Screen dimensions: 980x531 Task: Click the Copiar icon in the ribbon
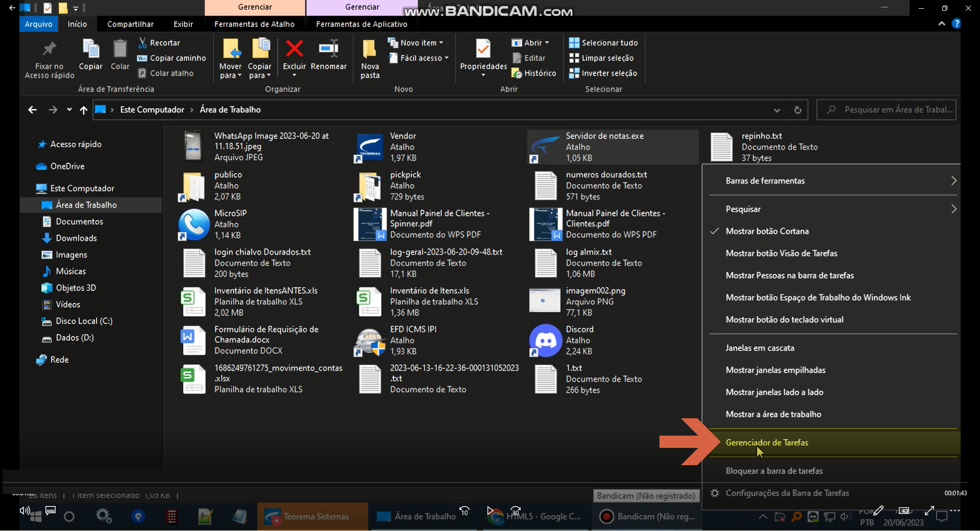[91, 49]
